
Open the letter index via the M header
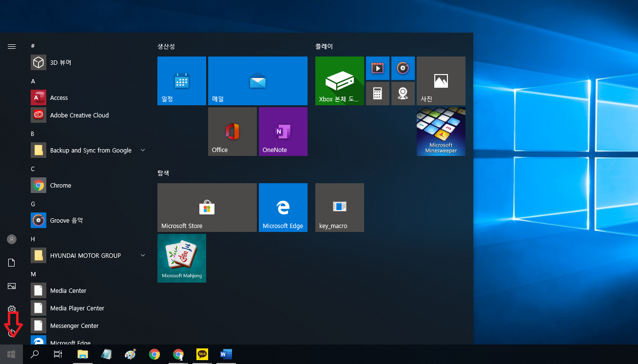(x=33, y=274)
